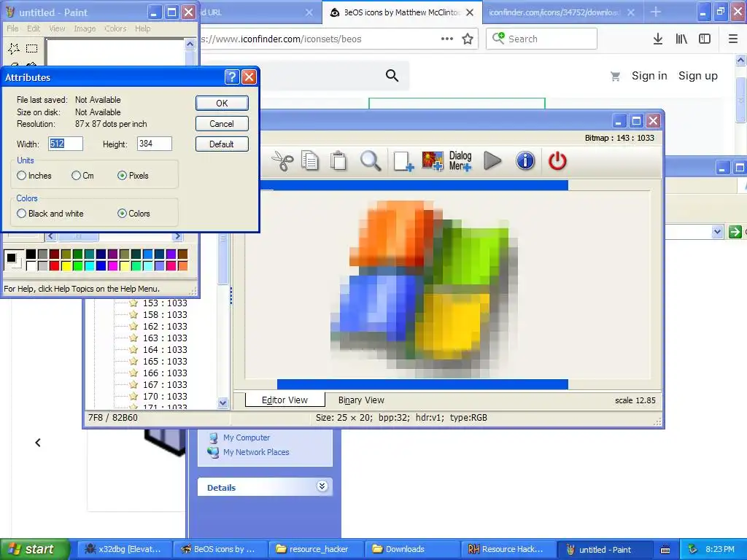Image resolution: width=747 pixels, height=560 pixels.
Task: Open the View menu in Paint
Action: tap(57, 28)
